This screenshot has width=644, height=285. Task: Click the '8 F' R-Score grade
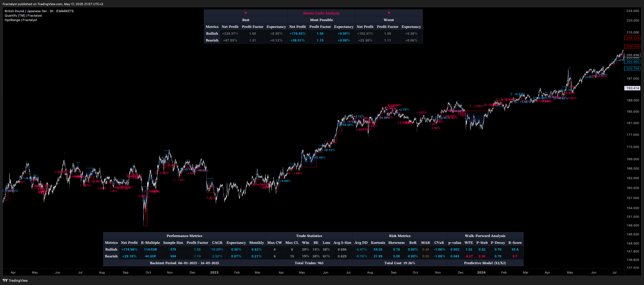click(515, 256)
